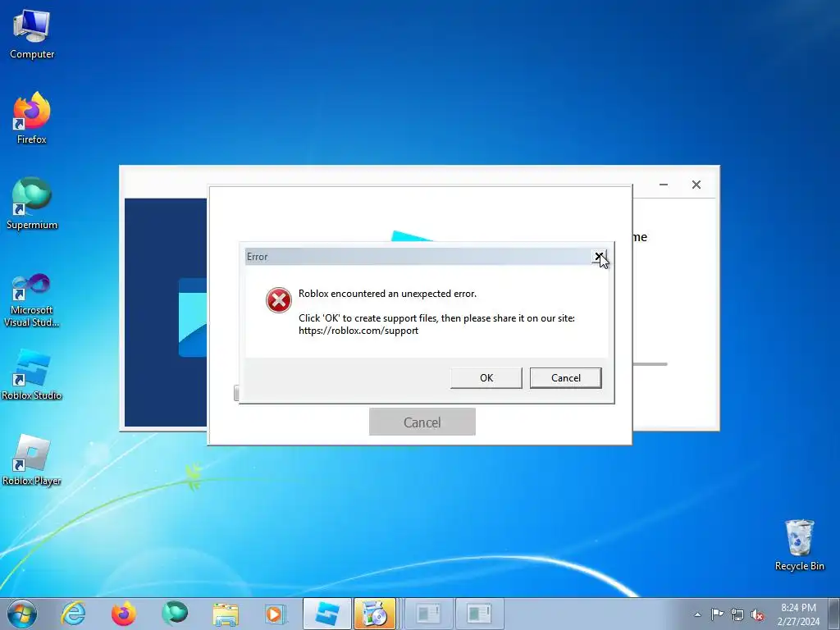Click the large gray Cancel installer button
The image size is (840, 630).
point(422,422)
